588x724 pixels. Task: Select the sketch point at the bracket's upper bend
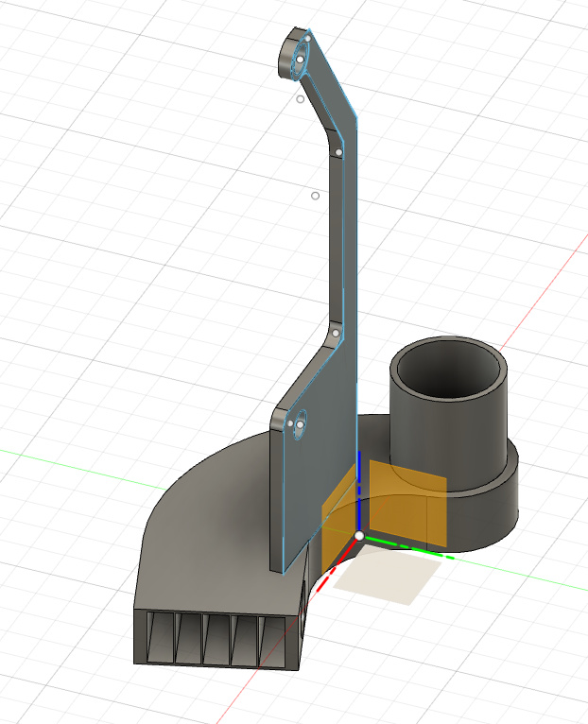(x=338, y=152)
